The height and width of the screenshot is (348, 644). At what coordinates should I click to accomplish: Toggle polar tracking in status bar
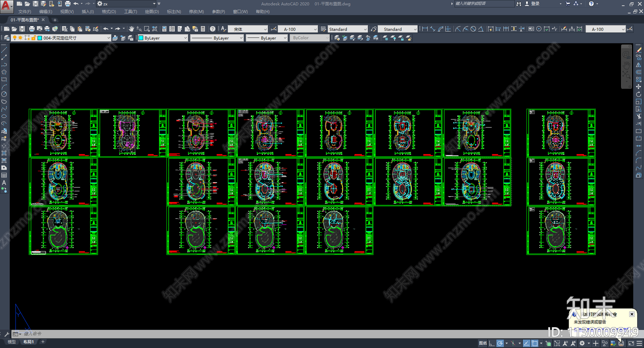click(500, 343)
